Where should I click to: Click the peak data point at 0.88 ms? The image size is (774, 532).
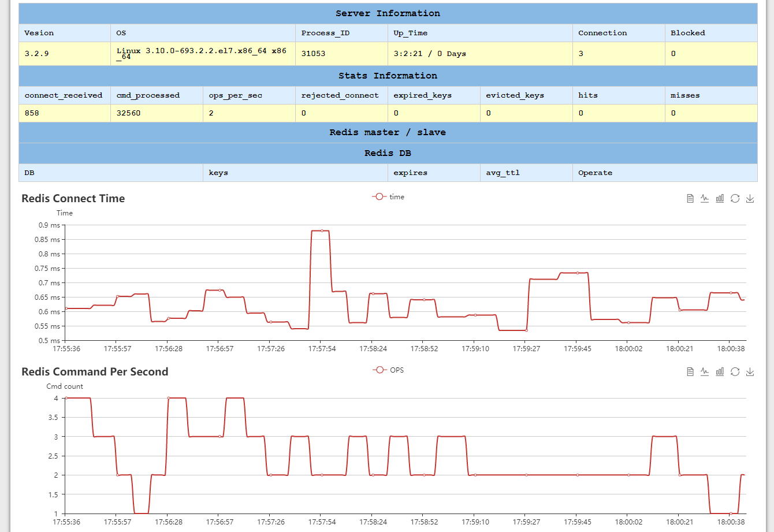coord(322,230)
